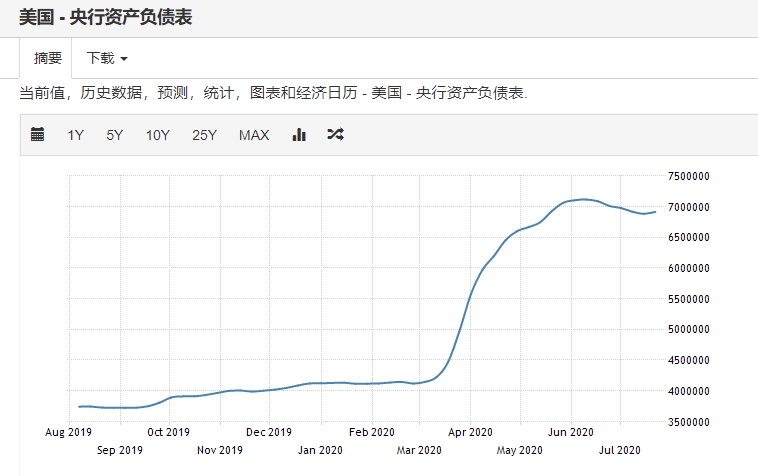Click the 美国 - 央行资产负债表 page title

[106, 16]
